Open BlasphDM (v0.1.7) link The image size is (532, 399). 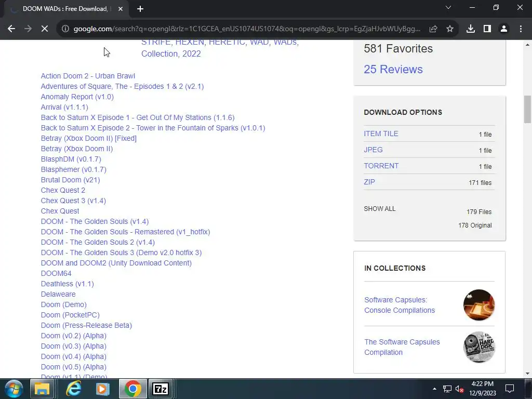coord(71,159)
